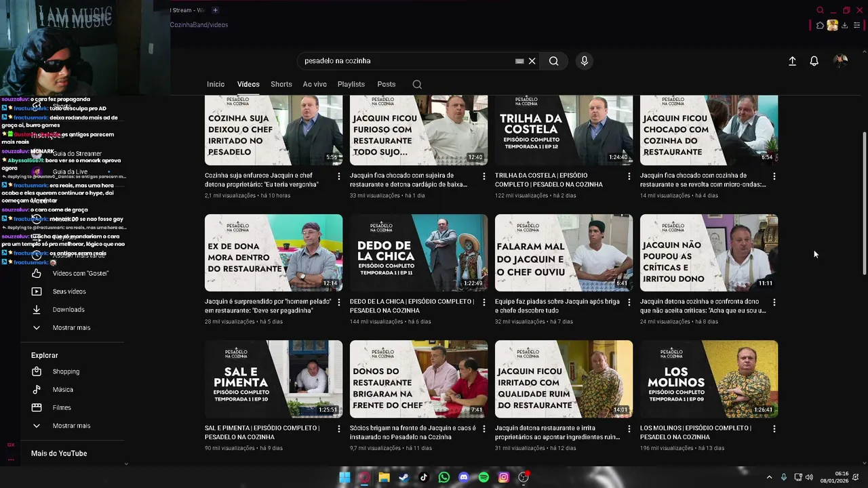This screenshot has width=868, height=488.
Task: Switch to the Shorts channel tab
Action: (x=281, y=84)
